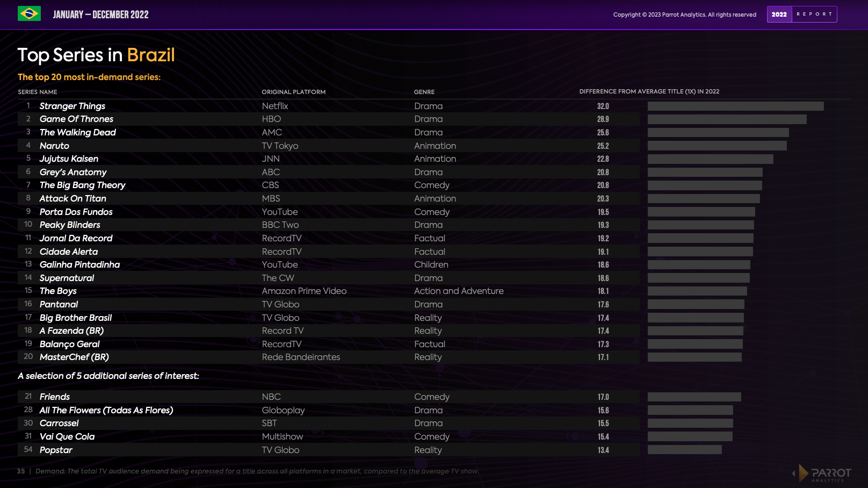Select the 'MasterChef (BR)' series name

tap(74, 357)
